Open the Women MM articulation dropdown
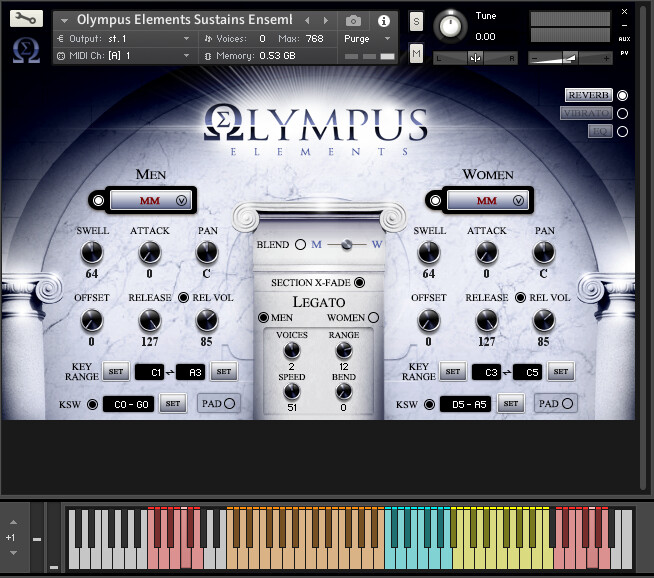 pyautogui.click(x=488, y=201)
